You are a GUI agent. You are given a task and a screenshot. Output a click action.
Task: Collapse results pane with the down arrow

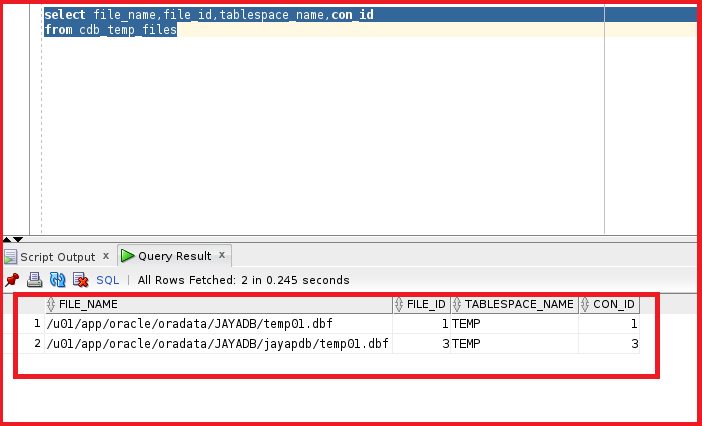click(x=18, y=239)
